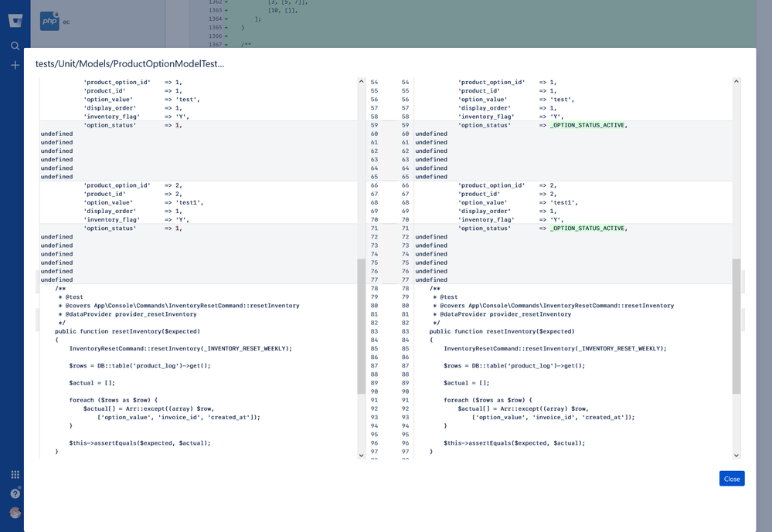
Task: Open the Bitbucket home logo
Action: coord(15,21)
